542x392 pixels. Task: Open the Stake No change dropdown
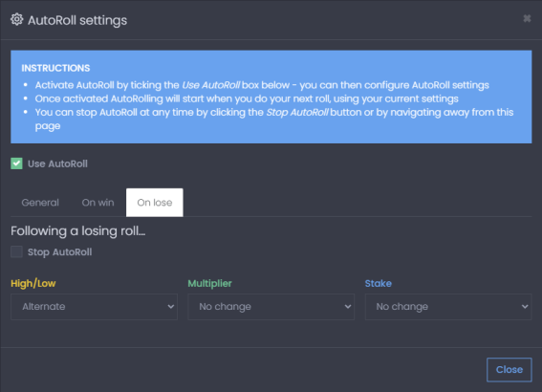pyautogui.click(x=448, y=307)
